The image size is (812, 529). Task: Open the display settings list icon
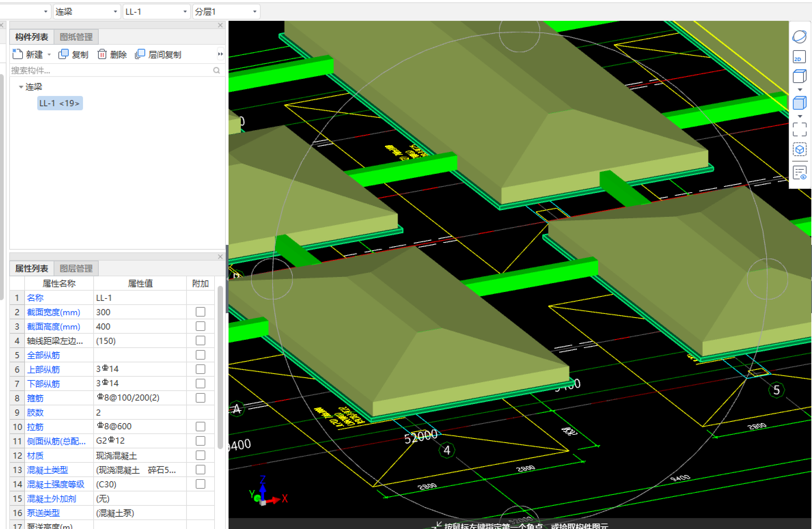799,172
